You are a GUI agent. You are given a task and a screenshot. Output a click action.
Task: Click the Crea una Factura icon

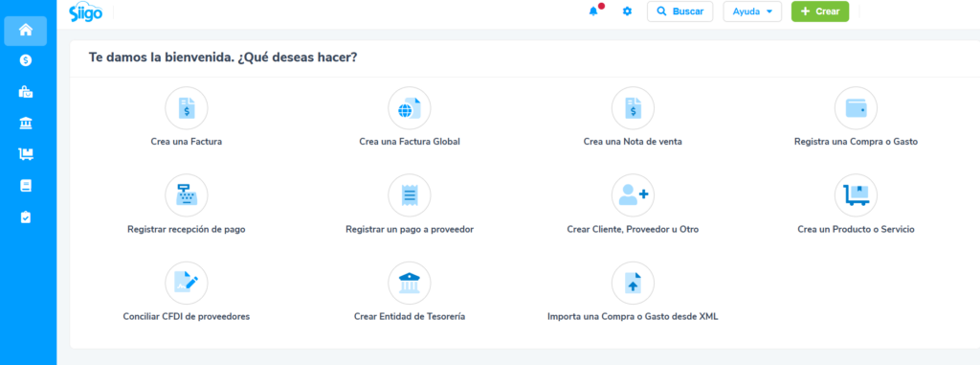point(187,107)
